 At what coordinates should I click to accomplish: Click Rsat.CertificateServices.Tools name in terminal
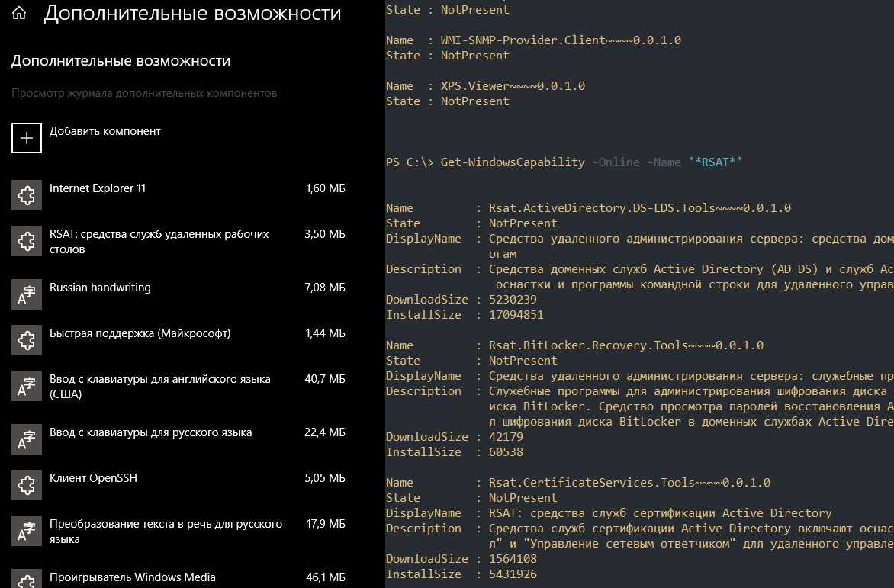(x=629, y=483)
